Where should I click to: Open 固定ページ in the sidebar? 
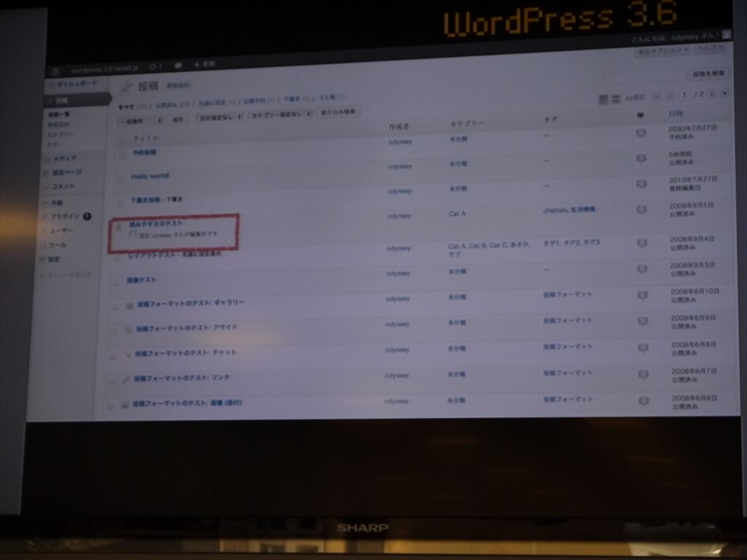[x=66, y=172]
